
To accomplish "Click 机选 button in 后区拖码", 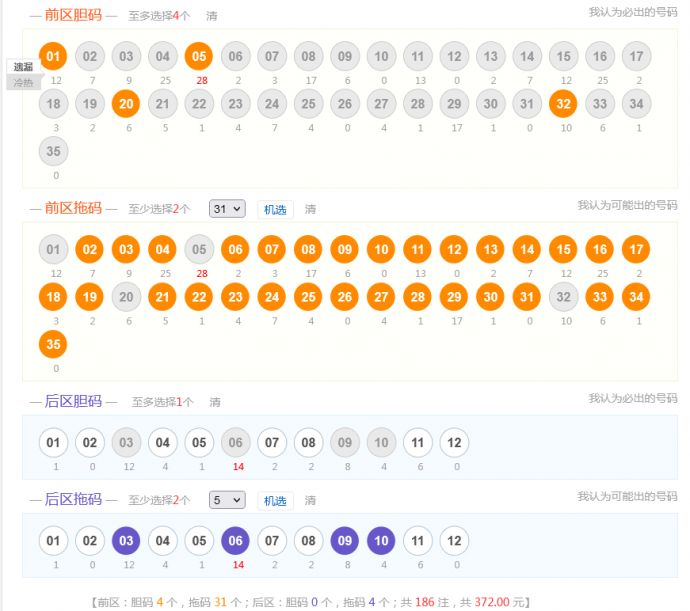I will 275,501.
